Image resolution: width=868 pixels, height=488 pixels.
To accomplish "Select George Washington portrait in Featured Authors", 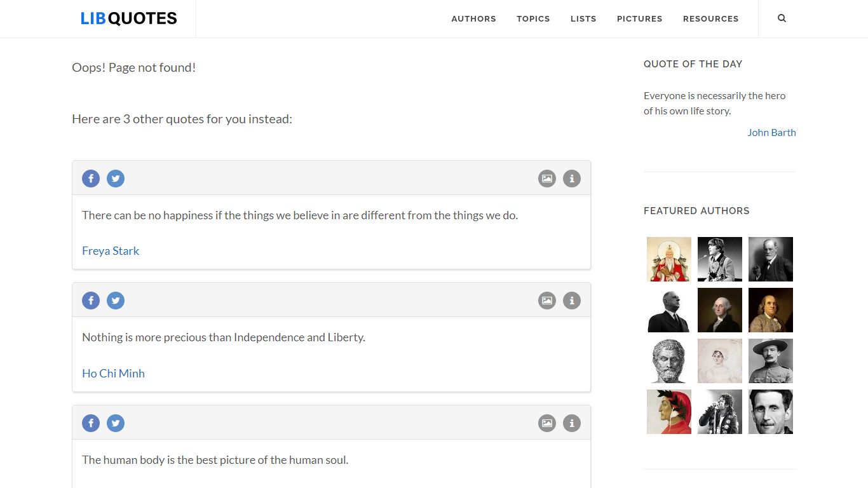I will pos(720,310).
